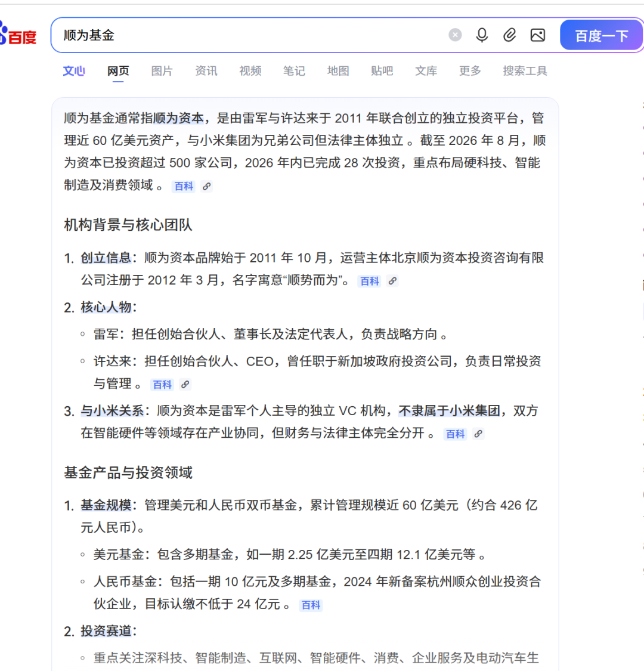
Task: Open 百科 source after 与管理
Action: click(x=162, y=385)
